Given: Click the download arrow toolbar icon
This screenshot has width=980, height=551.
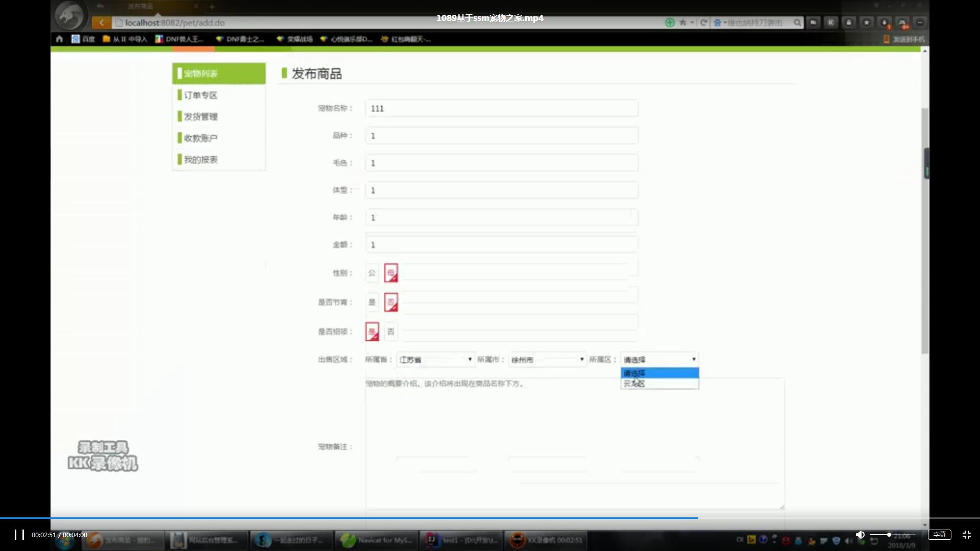Looking at the screenshot, I should pyautogui.click(x=885, y=22).
